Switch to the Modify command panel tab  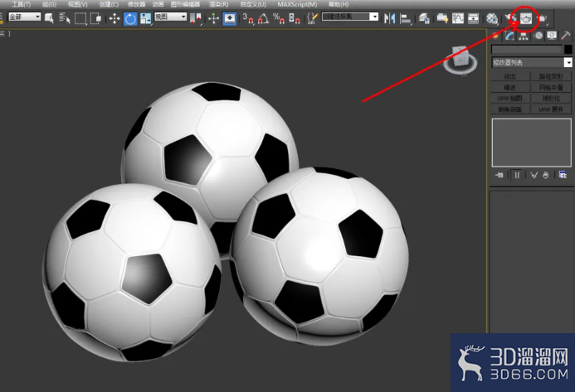pyautogui.click(x=509, y=36)
